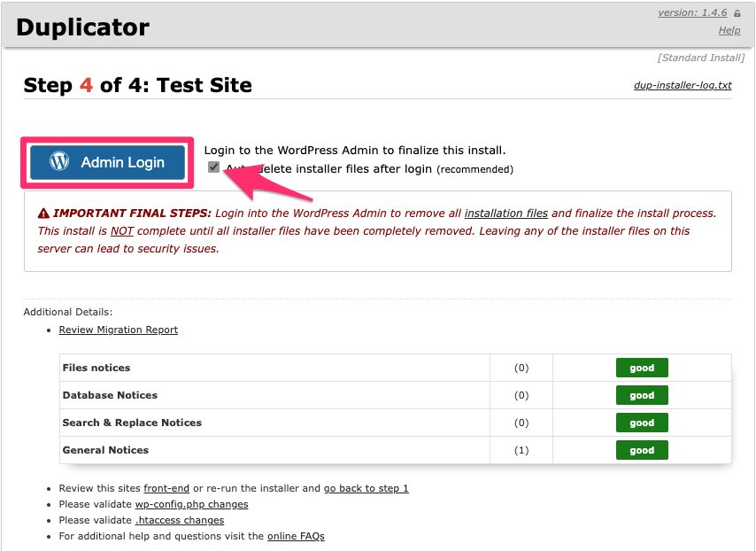Open the Help link
The width and height of the screenshot is (756, 551).
click(x=729, y=30)
